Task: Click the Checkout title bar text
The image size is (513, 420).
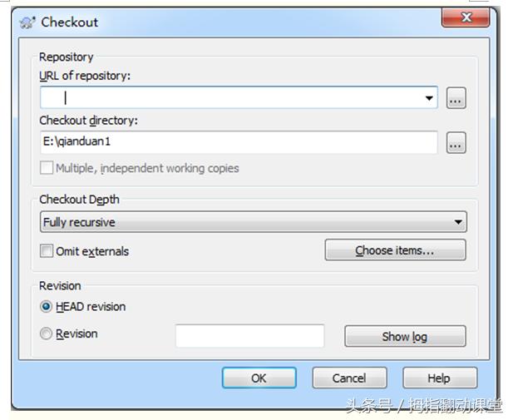Action: [x=70, y=22]
